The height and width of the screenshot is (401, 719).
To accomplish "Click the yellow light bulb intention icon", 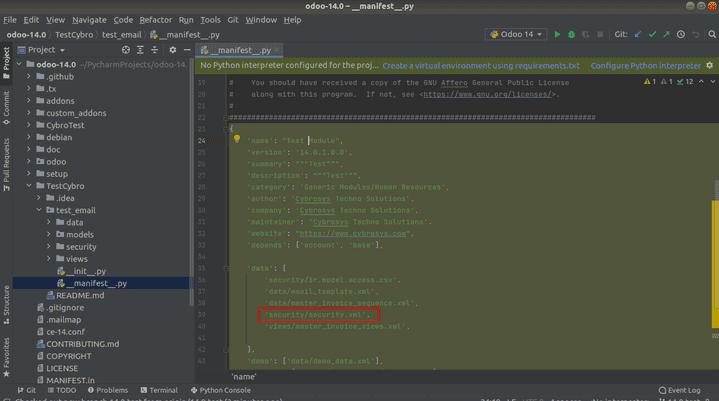I will click(x=237, y=138).
